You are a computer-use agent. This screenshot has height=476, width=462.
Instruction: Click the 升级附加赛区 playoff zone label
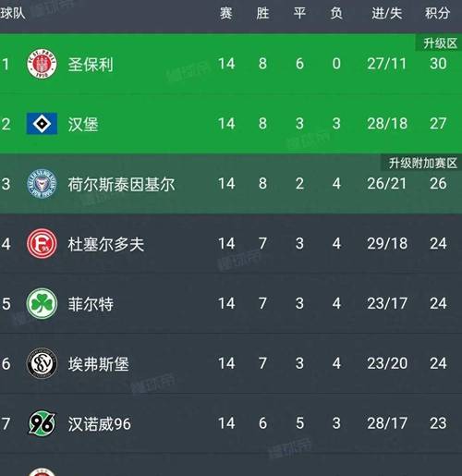422,163
